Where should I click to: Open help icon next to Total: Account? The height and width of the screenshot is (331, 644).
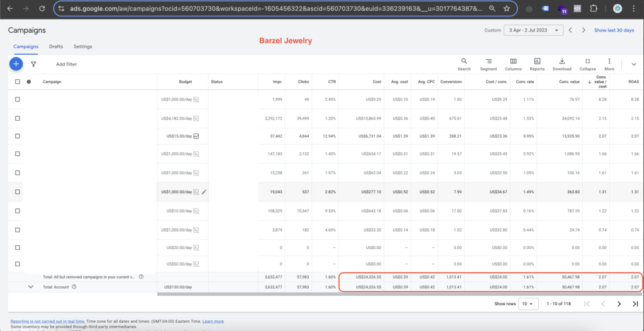(x=74, y=286)
